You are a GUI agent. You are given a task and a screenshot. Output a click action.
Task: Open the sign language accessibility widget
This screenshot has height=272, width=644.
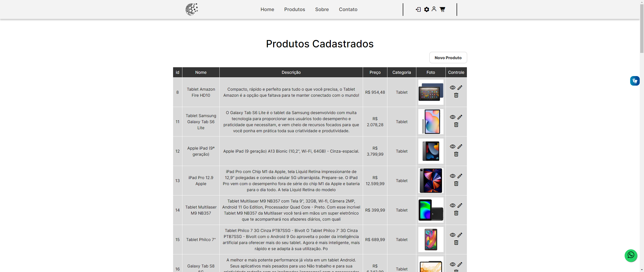click(x=635, y=81)
